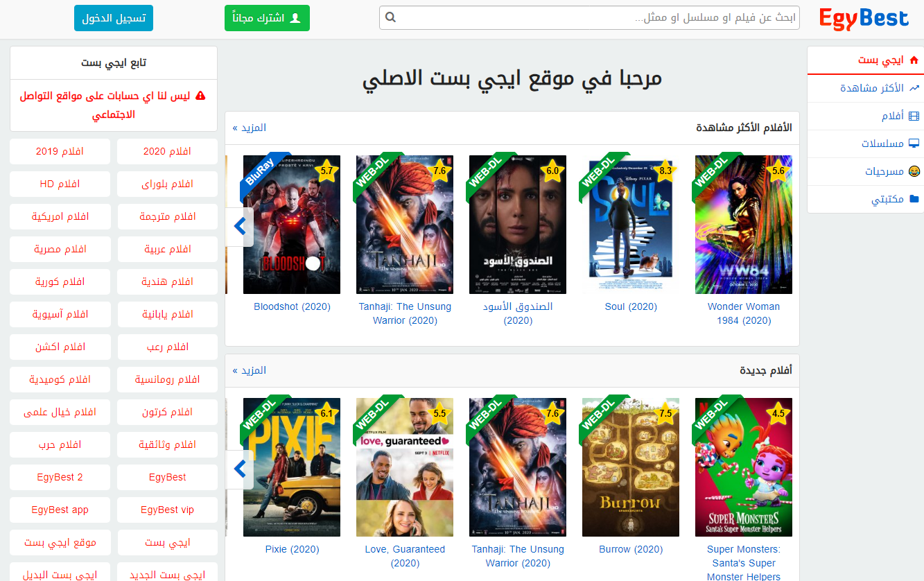
Task: Open the EgyBest app tag link
Action: pos(60,510)
